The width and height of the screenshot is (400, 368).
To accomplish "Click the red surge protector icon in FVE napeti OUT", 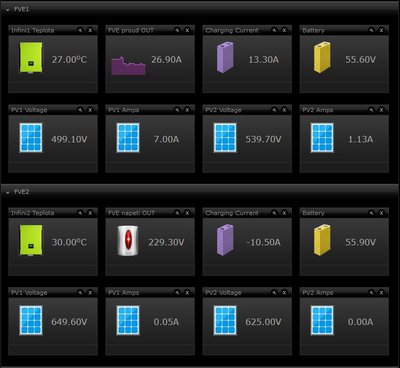I will point(128,241).
